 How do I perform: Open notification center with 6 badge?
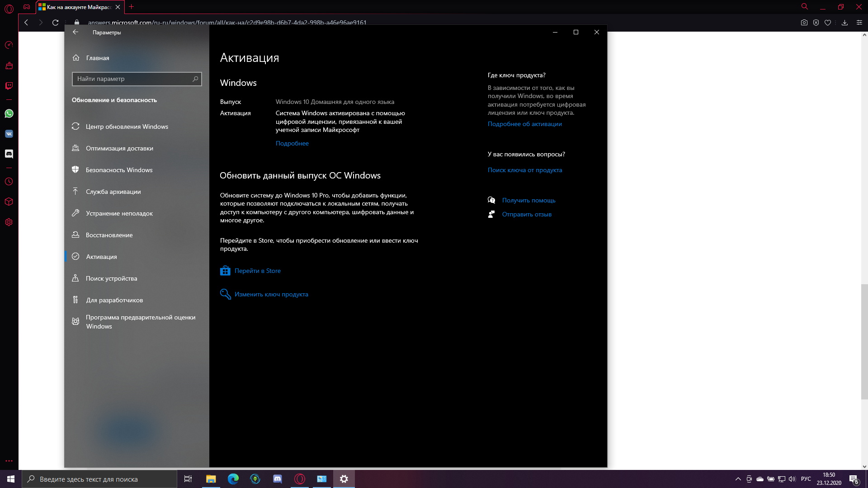(x=854, y=479)
